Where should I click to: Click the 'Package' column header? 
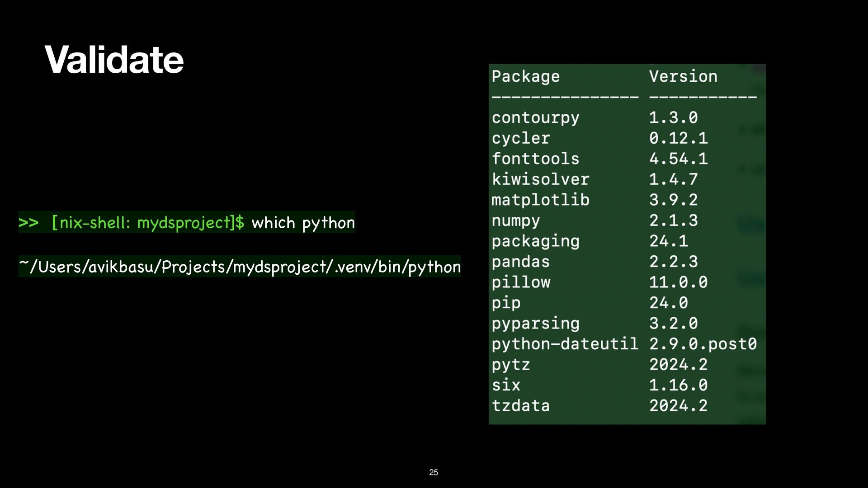pyautogui.click(x=526, y=76)
